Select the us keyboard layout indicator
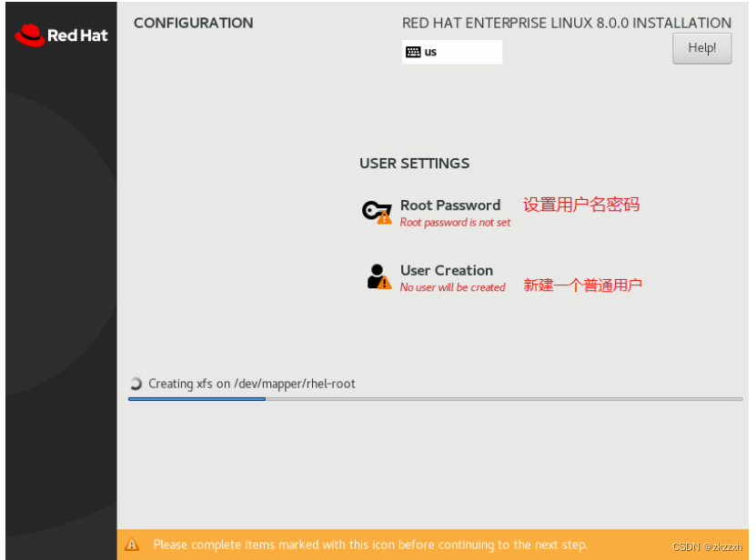 click(x=452, y=52)
